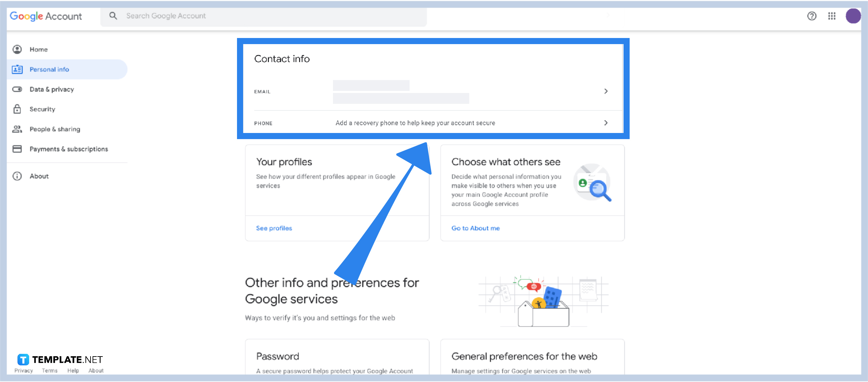Click the Help question mark icon
868x382 pixels.
[811, 16]
